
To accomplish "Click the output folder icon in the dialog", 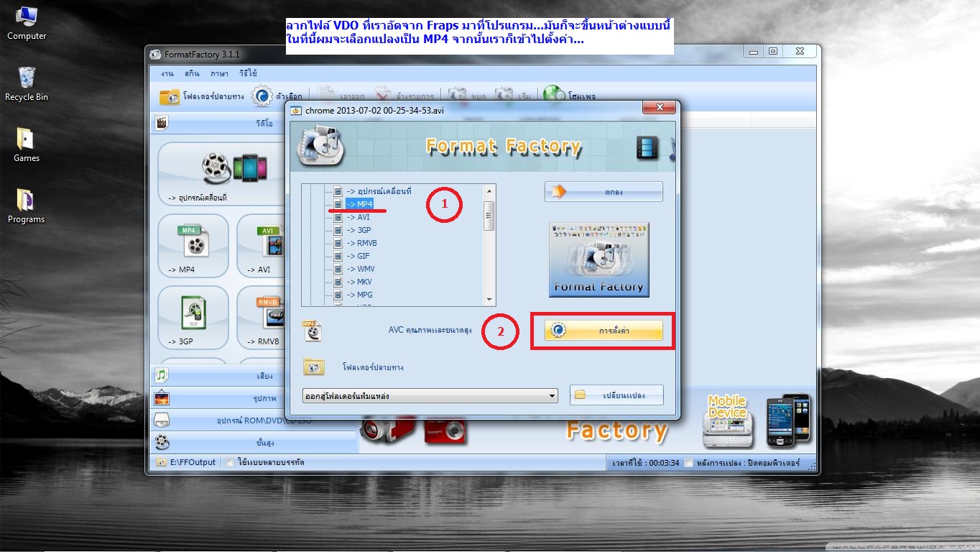I will [x=313, y=367].
